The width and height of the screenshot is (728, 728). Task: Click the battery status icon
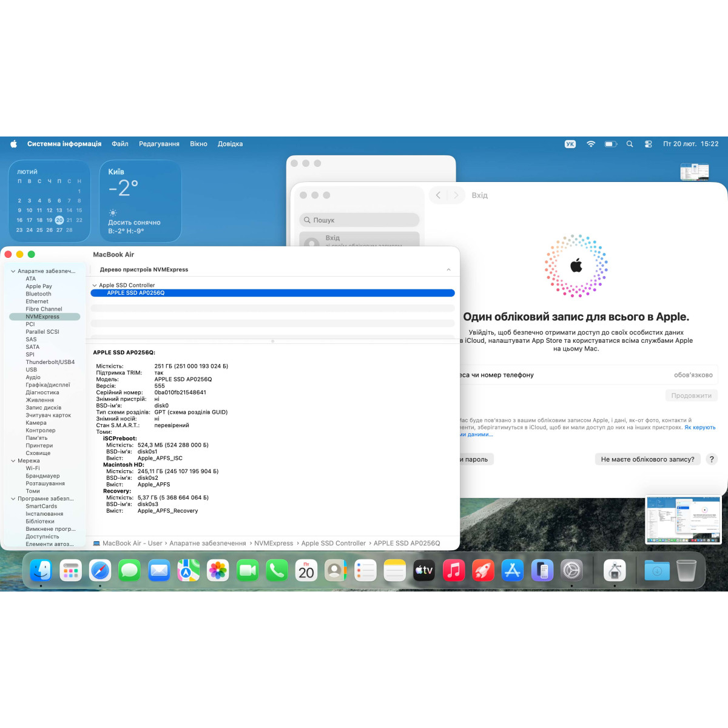tap(611, 144)
